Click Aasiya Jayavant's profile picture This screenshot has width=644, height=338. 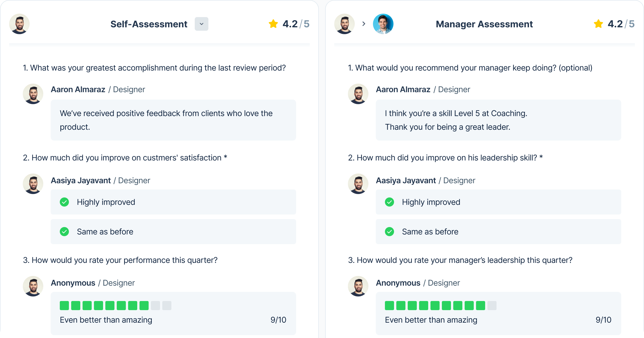coord(33,184)
